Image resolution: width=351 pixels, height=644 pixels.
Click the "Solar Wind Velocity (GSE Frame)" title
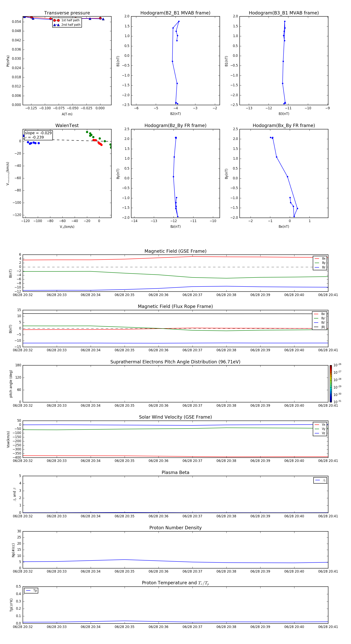pyautogui.click(x=175, y=417)
